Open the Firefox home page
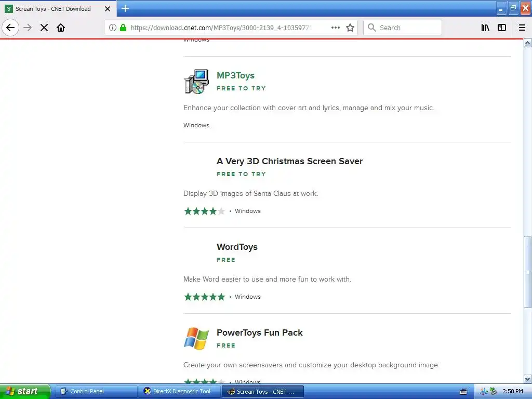Viewport: 532px width, 399px height. click(x=61, y=28)
